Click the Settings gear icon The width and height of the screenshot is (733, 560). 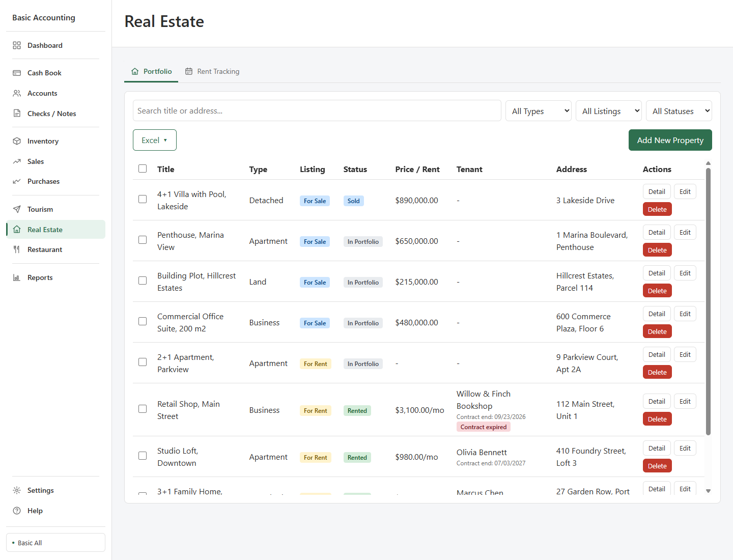17,490
